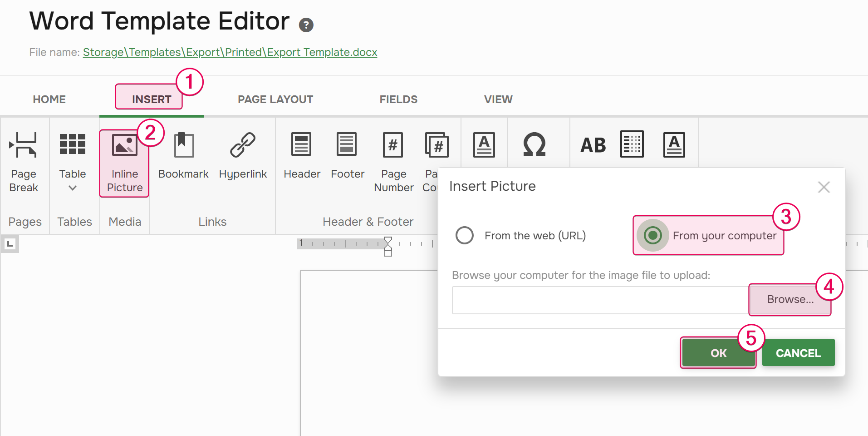The image size is (868, 436).
Task: Expand the Table dropdown chevron
Action: (x=73, y=188)
